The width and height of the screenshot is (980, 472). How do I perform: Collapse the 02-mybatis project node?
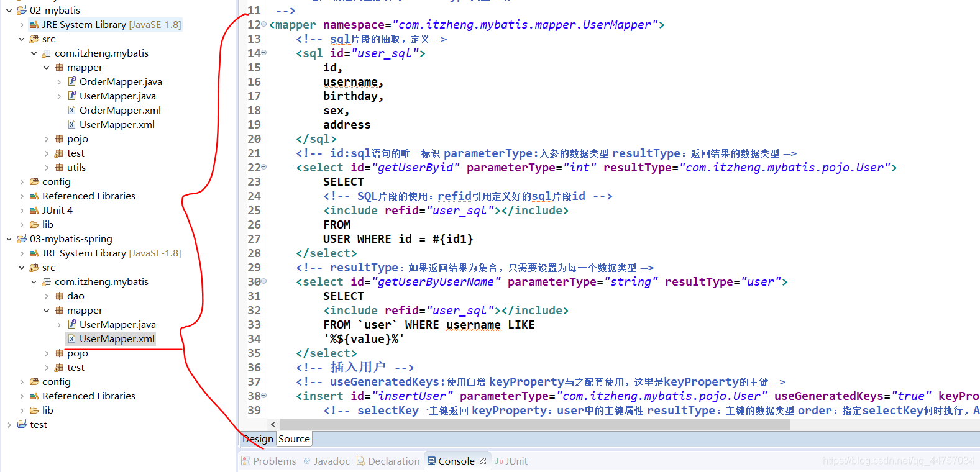[9, 11]
